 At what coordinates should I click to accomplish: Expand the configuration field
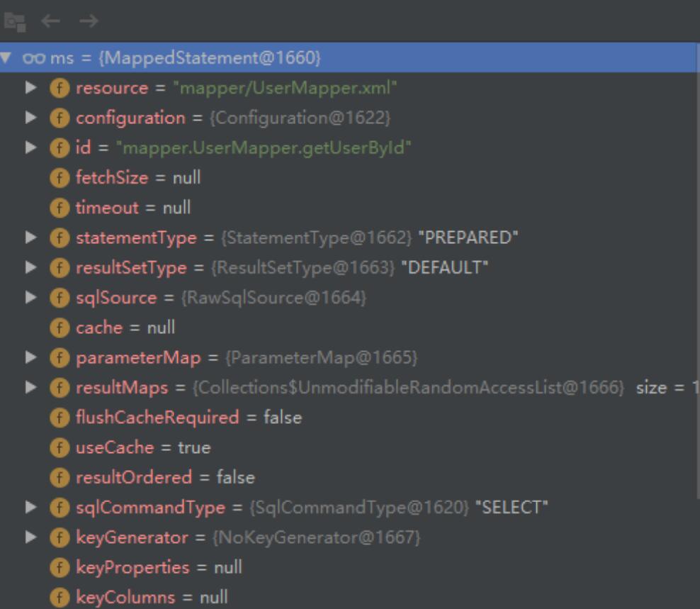(x=30, y=118)
